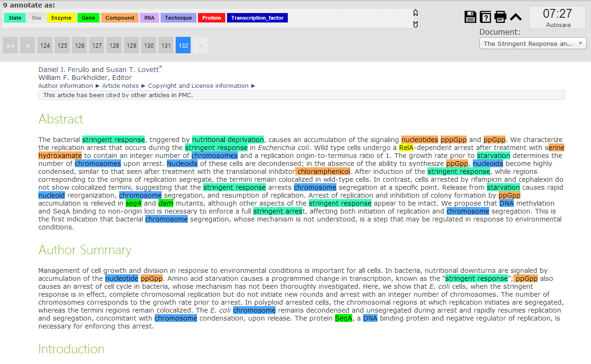The width and height of the screenshot is (591, 364).
Task: Click author name Susan T. Lovett
Action: 132,70
